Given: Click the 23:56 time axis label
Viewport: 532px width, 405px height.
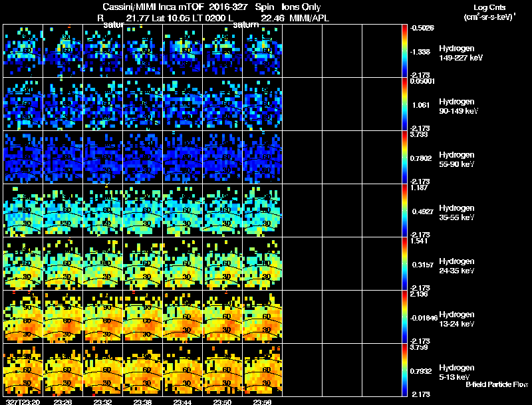Looking at the screenshot, I should [262, 402].
